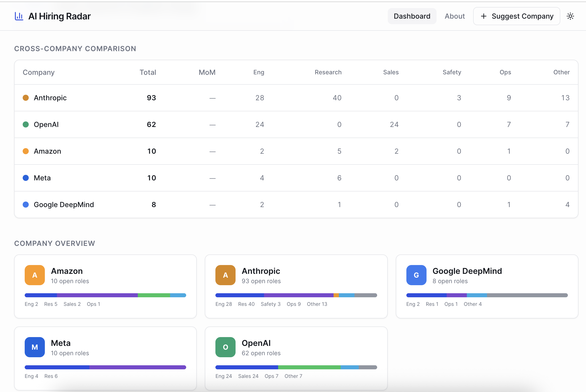Select the Anthropic 'A' avatar icon
This screenshot has height=392, width=586.
pyautogui.click(x=225, y=275)
